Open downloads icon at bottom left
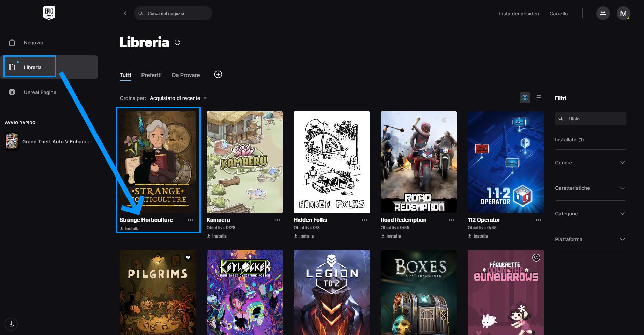The image size is (644, 335). [11, 324]
